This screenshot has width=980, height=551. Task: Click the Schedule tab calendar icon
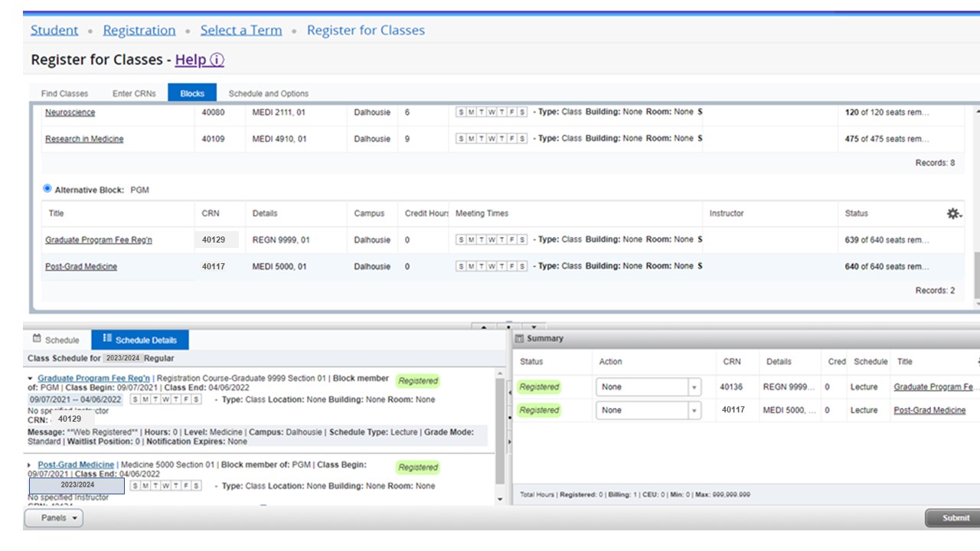[36, 339]
